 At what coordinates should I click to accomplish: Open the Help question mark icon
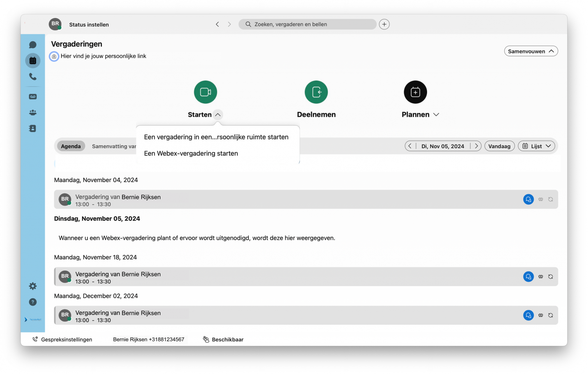click(33, 302)
